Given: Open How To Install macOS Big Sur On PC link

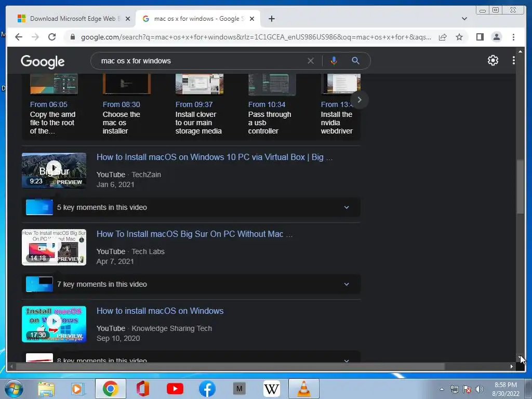Looking at the screenshot, I should (x=194, y=234).
